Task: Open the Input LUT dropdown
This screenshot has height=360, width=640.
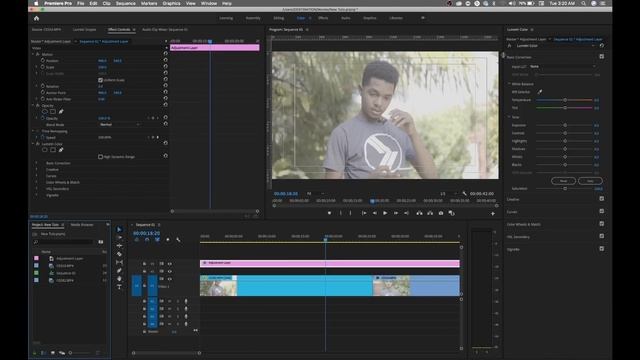Action: pos(562,67)
